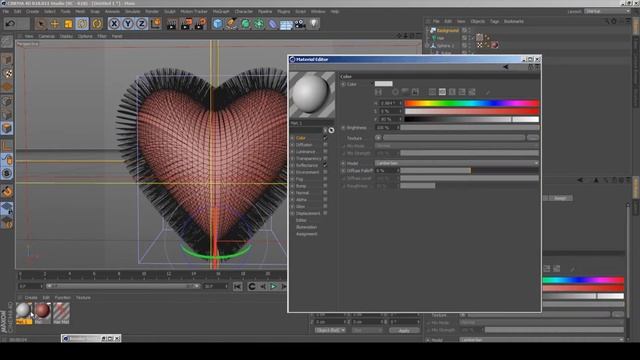Enable the Luminance channel checkbox
Screen dimensions: 640x360
pos(325,152)
